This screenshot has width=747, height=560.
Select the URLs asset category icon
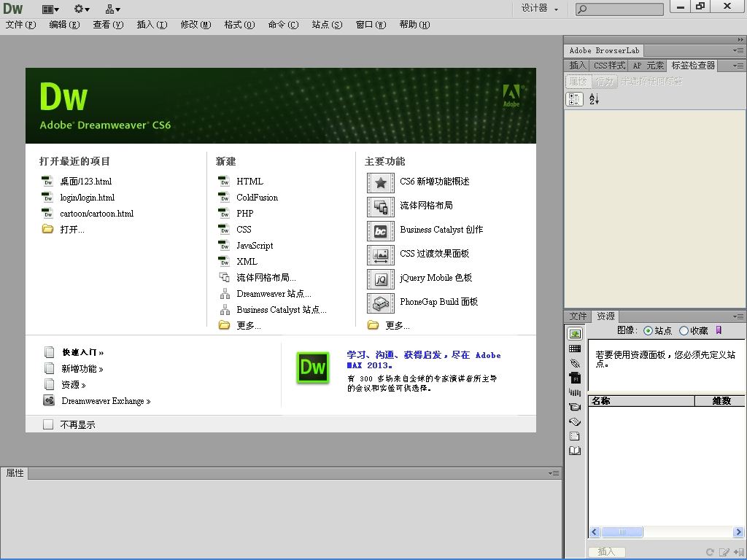pyautogui.click(x=575, y=363)
